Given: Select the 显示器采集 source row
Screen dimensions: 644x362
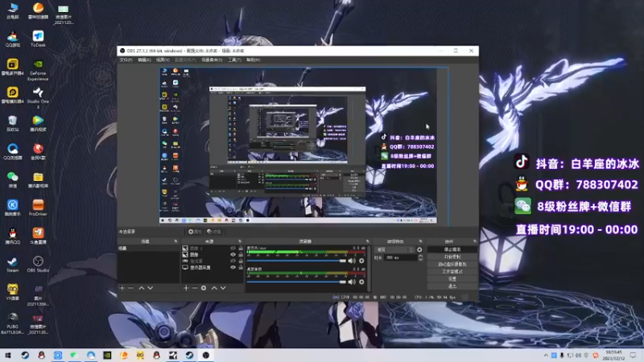Looking at the screenshot, I should click(213, 267).
